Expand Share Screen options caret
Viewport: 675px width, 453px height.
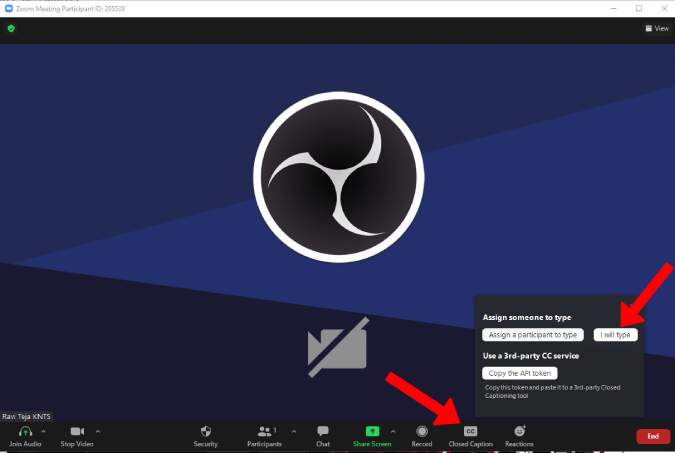click(x=393, y=431)
